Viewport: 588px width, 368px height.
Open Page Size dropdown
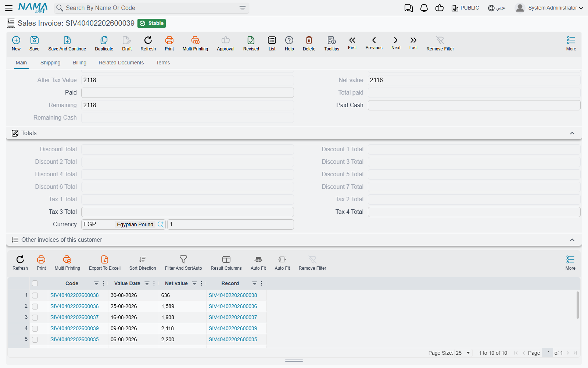(x=463, y=353)
